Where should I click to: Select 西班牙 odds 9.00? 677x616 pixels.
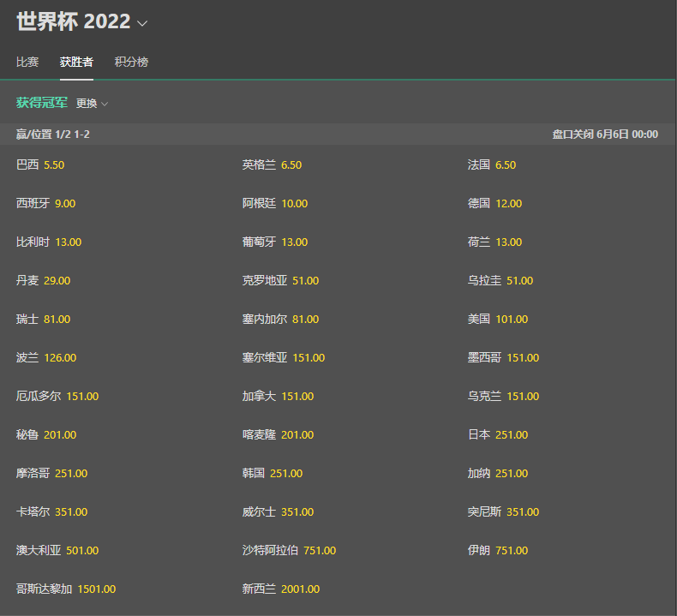click(45, 203)
